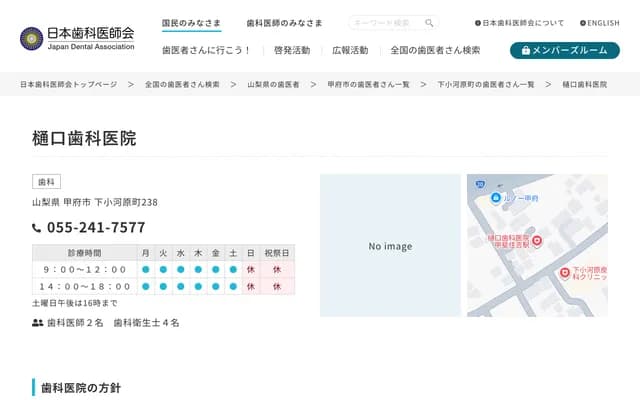
Task: Go to 山梨県の歯医者 breadcrumb
Action: pyautogui.click(x=273, y=85)
